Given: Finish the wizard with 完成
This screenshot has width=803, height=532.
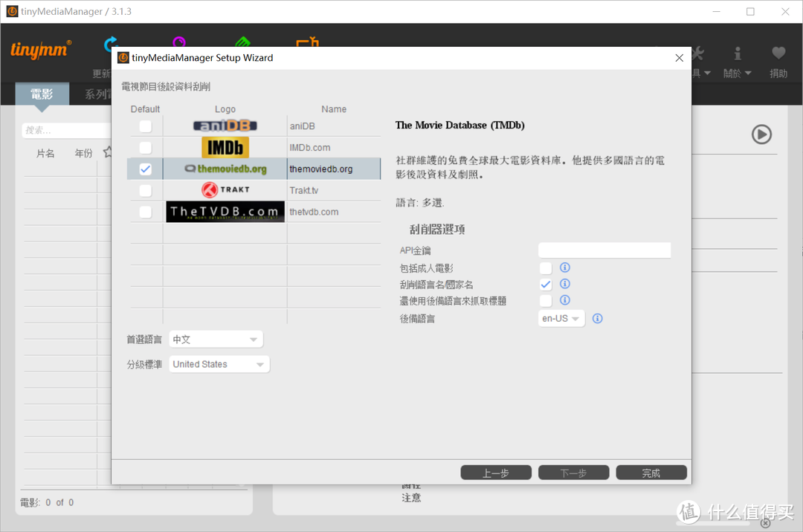Looking at the screenshot, I should pyautogui.click(x=651, y=473).
